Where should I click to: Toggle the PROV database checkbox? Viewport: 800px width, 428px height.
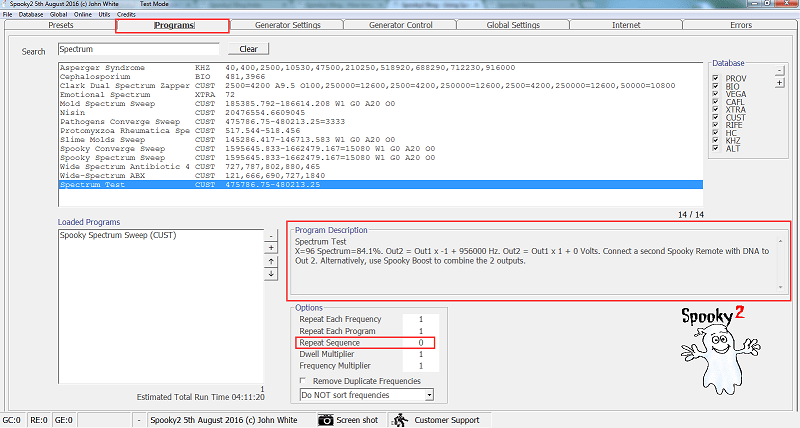point(715,78)
